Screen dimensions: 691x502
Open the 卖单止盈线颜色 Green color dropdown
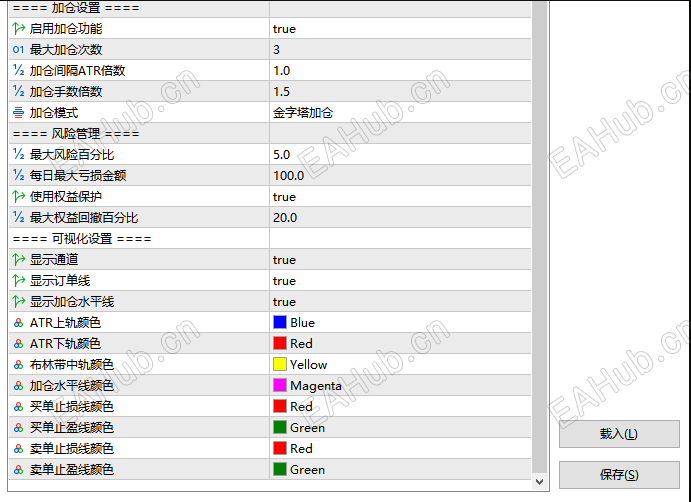click(400, 469)
